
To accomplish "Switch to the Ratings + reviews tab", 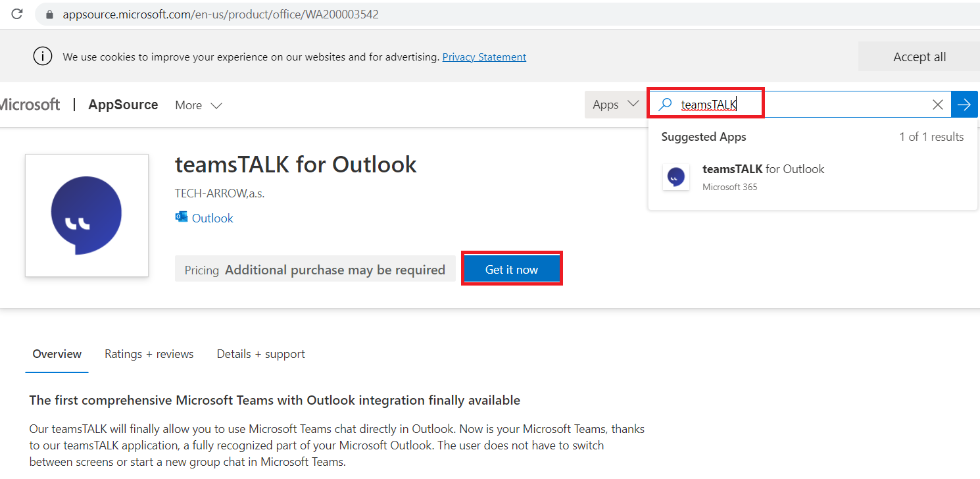I will pos(149,353).
